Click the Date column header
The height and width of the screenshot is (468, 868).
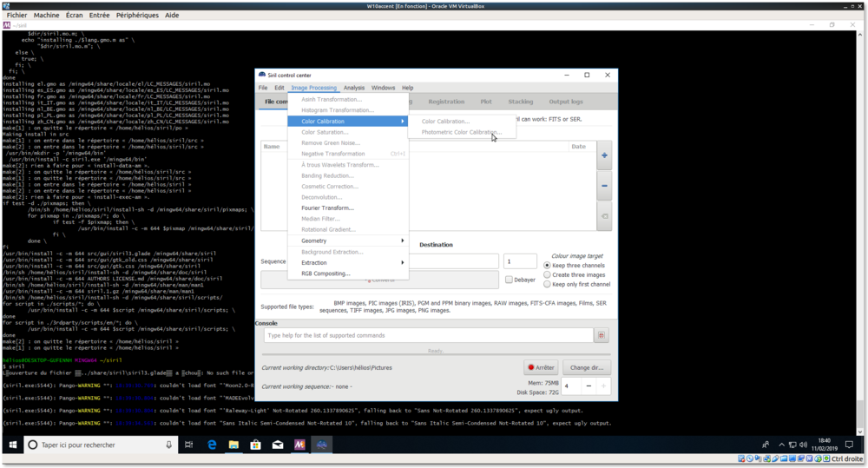pyautogui.click(x=582, y=146)
